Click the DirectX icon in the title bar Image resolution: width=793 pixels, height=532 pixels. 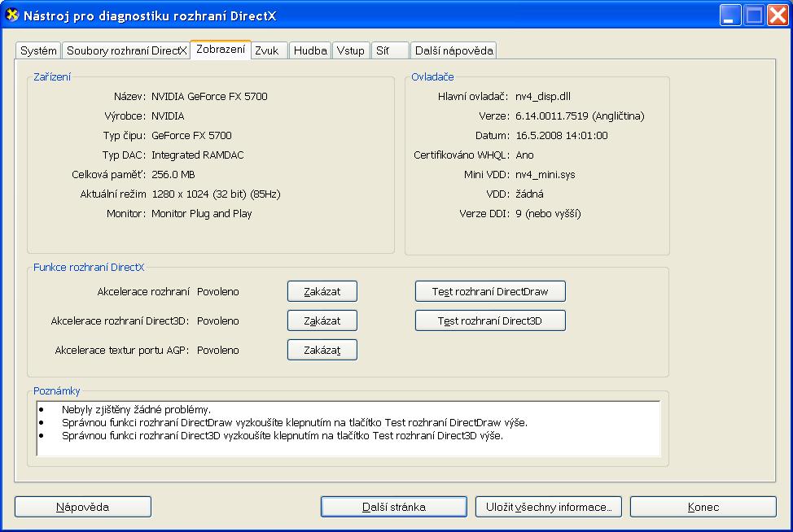11,15
